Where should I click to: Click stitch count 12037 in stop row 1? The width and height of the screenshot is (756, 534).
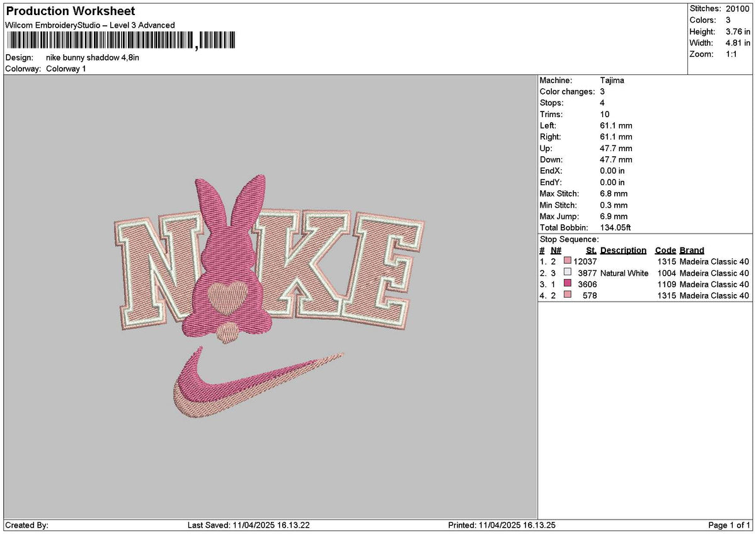point(585,261)
